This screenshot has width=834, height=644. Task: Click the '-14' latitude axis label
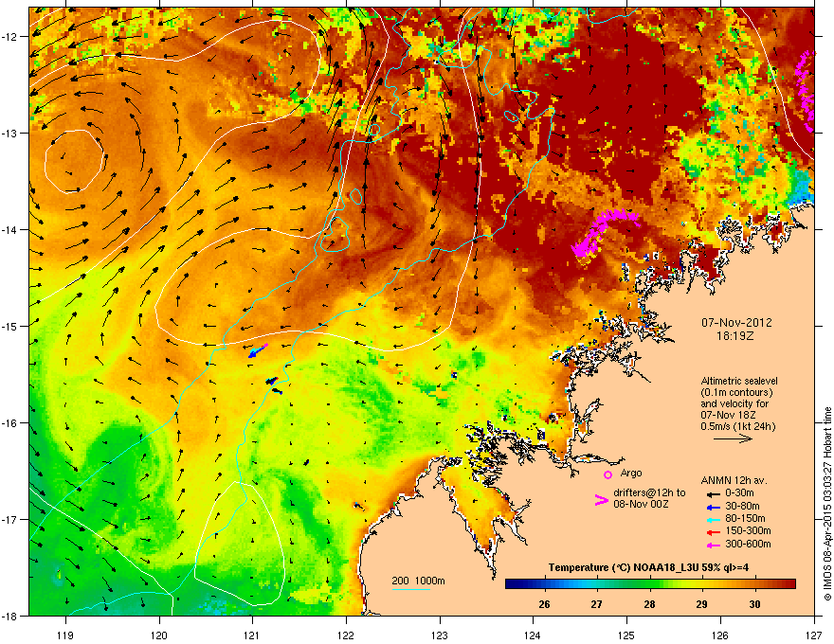pos(9,230)
